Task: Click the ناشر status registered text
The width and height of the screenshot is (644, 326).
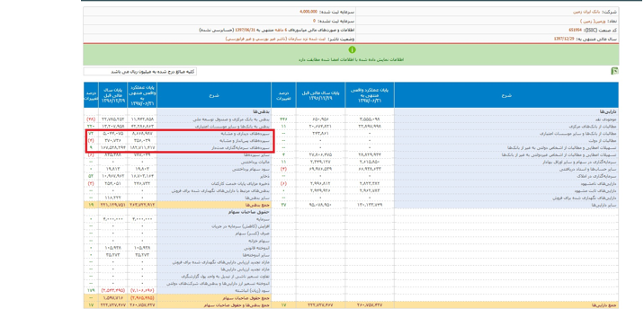Action: tap(275, 39)
